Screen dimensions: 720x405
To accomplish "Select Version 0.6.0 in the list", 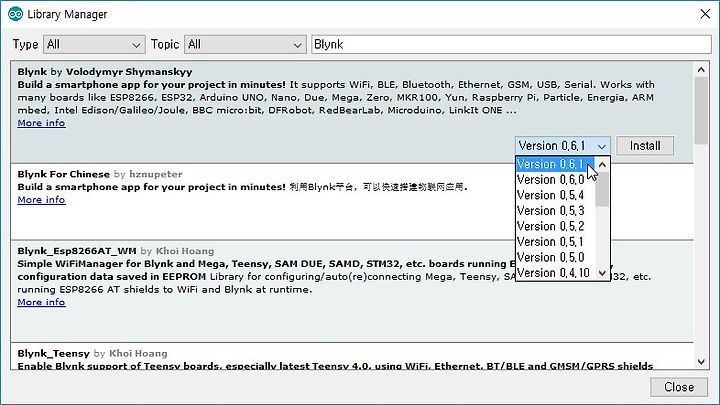I will click(555, 180).
